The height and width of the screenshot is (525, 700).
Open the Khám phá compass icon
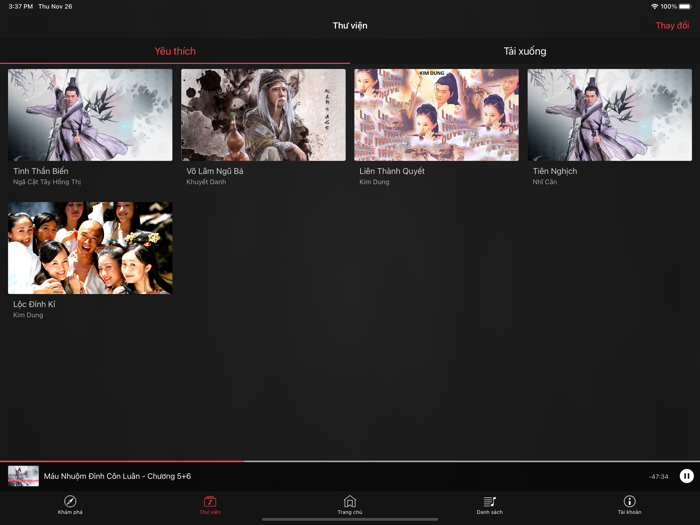(70, 501)
